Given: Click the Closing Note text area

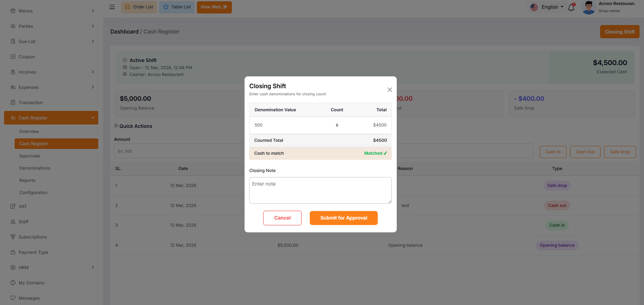Looking at the screenshot, I should pyautogui.click(x=320, y=190).
